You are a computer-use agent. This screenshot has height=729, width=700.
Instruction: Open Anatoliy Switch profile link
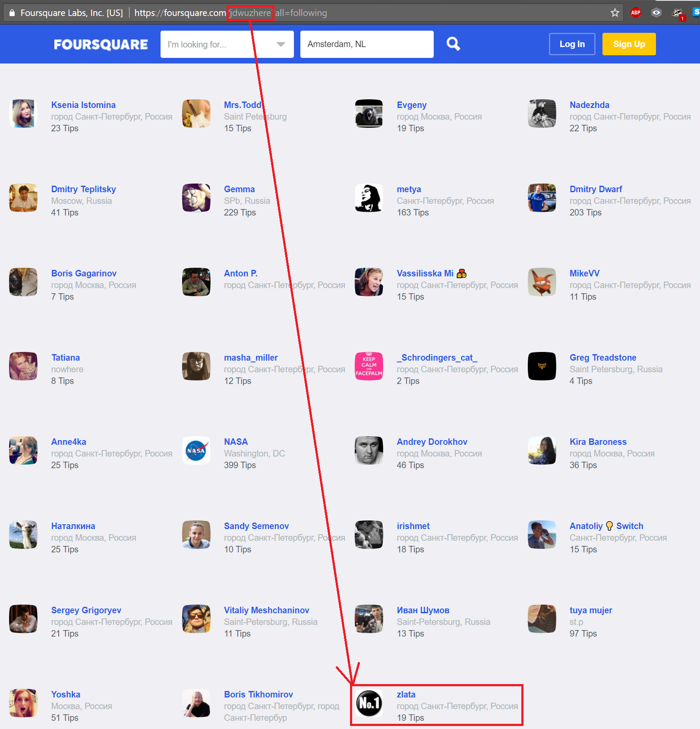click(606, 526)
